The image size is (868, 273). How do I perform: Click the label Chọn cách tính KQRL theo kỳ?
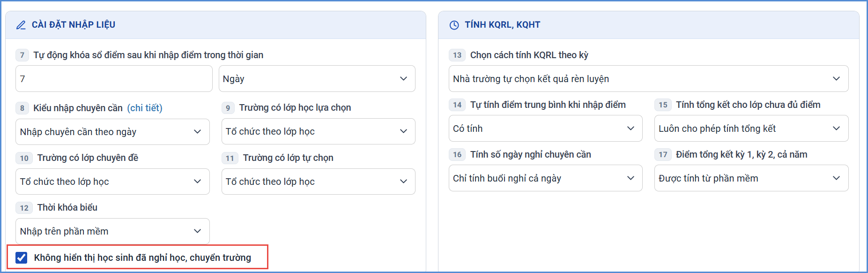529,55
